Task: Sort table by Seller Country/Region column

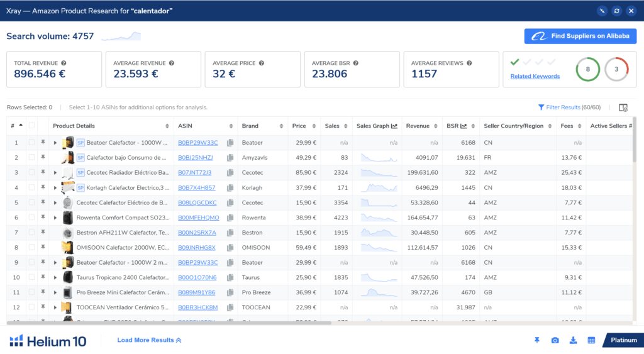Action: click(x=550, y=126)
